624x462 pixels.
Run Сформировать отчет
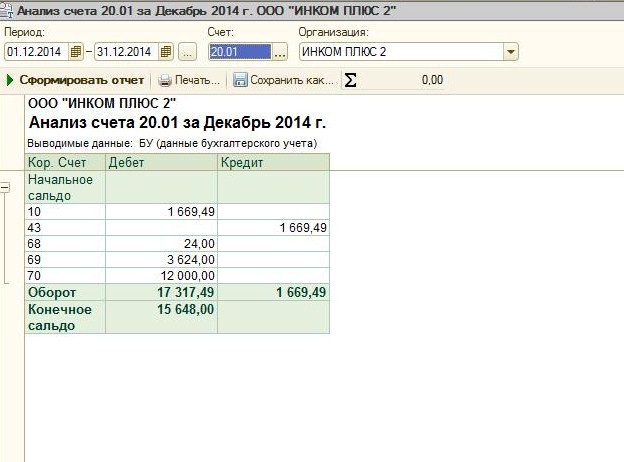82,80
